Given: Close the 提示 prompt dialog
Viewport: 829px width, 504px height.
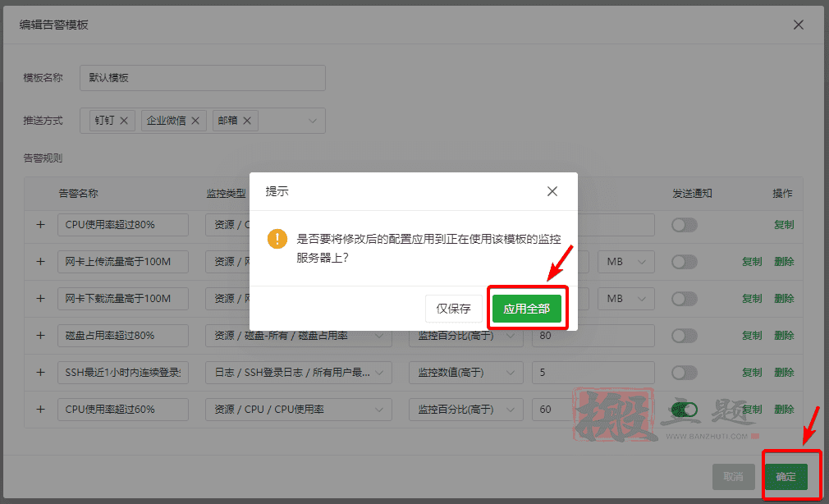Looking at the screenshot, I should tap(552, 191).
